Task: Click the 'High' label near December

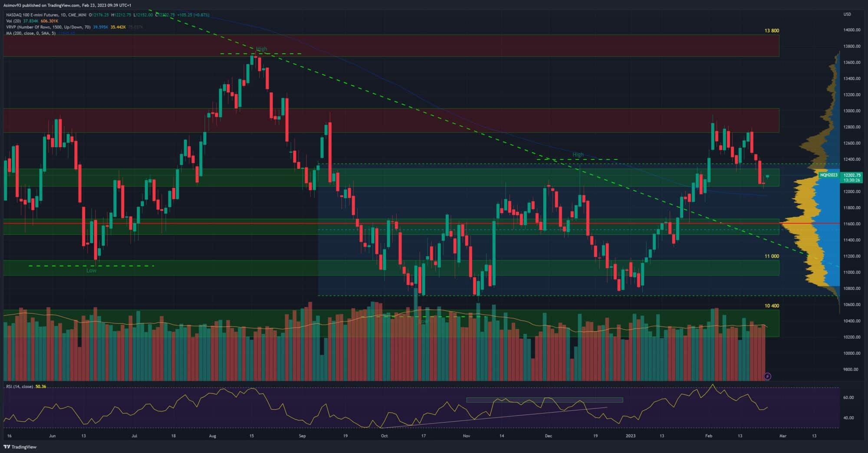Action: click(x=578, y=154)
